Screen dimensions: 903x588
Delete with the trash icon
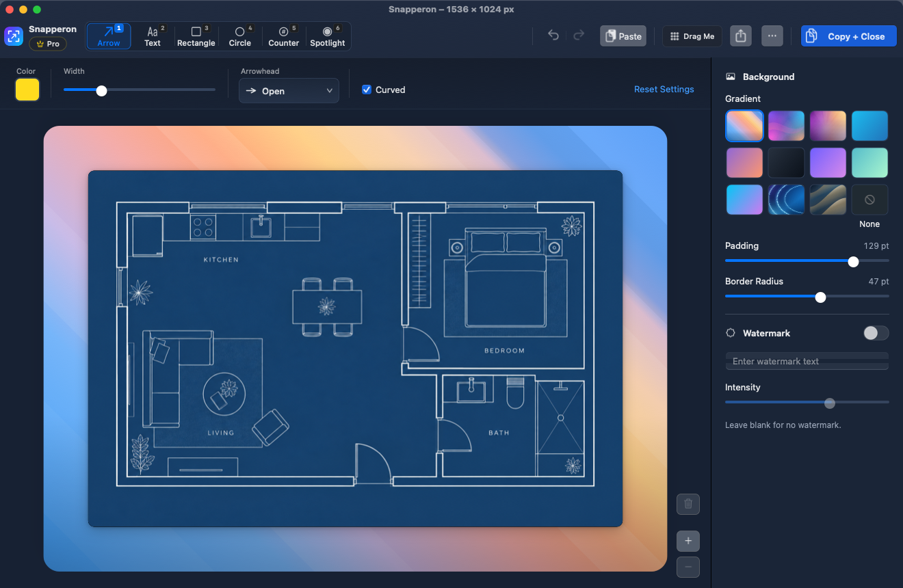coord(688,505)
